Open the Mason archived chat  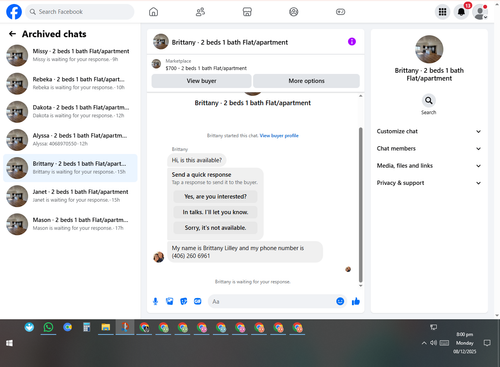pos(70,224)
